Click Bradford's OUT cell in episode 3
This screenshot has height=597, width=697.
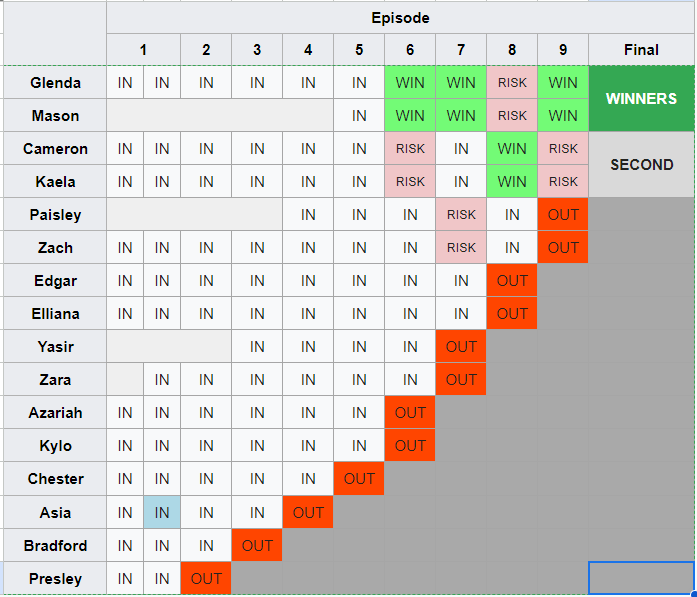click(x=257, y=545)
